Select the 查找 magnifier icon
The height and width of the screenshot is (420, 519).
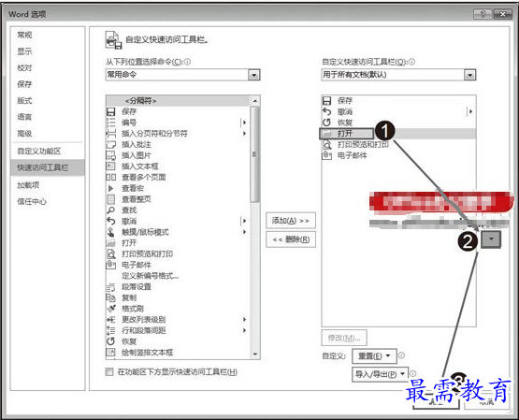111,210
